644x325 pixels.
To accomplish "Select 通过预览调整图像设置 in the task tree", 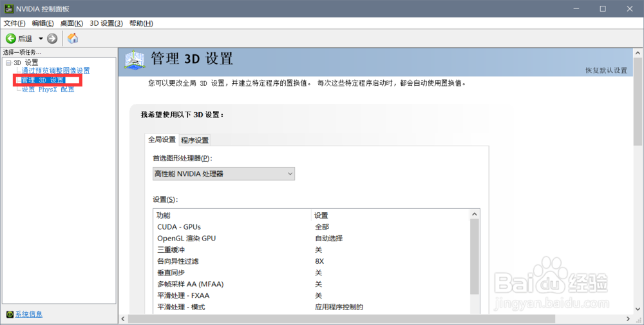I will tap(55, 71).
